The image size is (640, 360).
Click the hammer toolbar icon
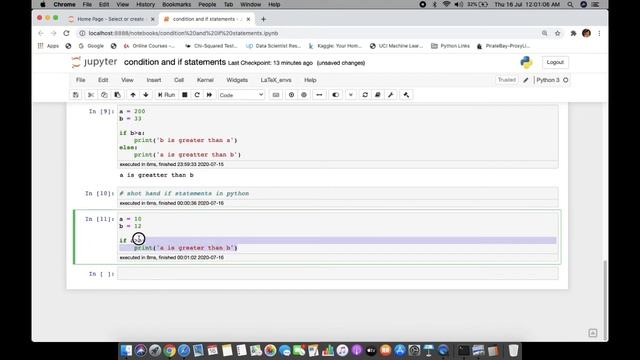(406, 95)
